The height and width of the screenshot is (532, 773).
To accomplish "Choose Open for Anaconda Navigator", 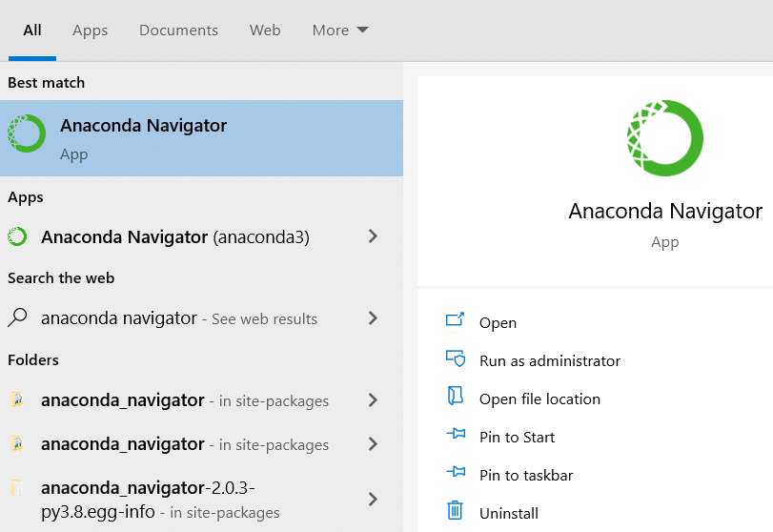I will [x=498, y=322].
